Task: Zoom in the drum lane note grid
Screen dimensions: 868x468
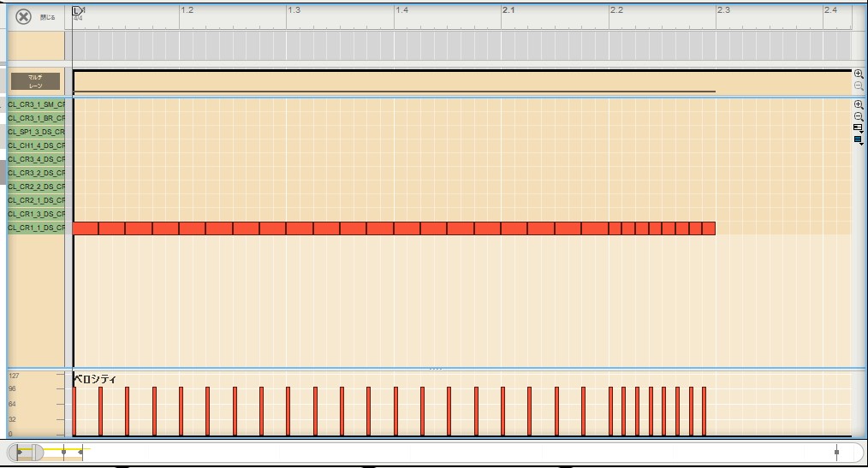Action: pyautogui.click(x=859, y=104)
